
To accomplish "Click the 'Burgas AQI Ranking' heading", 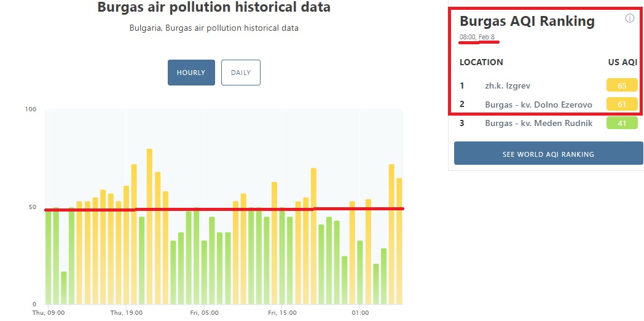I will (527, 21).
